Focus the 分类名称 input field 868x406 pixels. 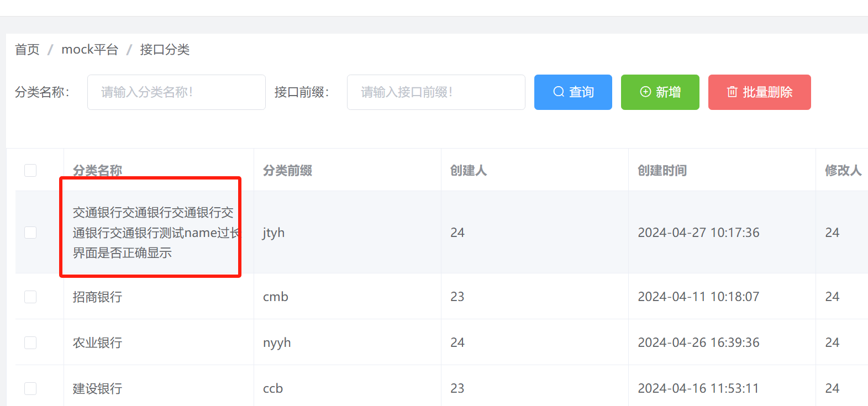pos(176,92)
